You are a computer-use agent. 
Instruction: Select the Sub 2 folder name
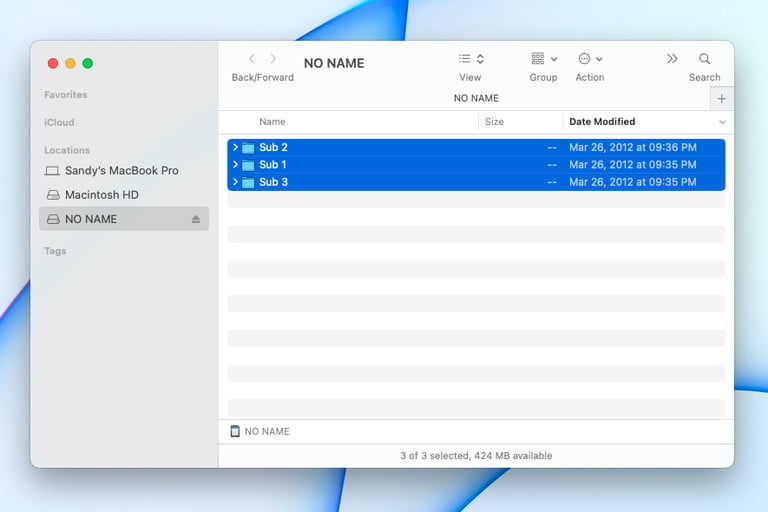tap(273, 147)
